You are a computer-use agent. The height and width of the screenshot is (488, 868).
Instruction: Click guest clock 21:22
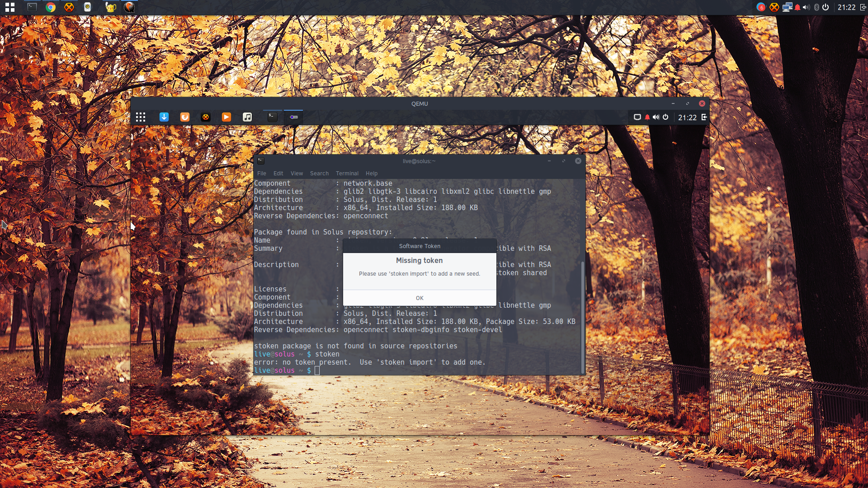pos(687,117)
